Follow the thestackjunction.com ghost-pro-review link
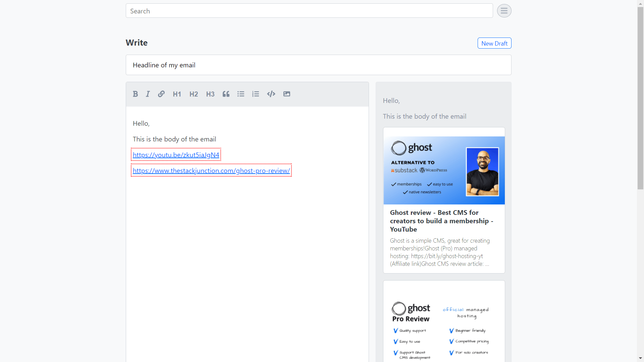Viewport: 644px width, 362px height. pos(211,170)
